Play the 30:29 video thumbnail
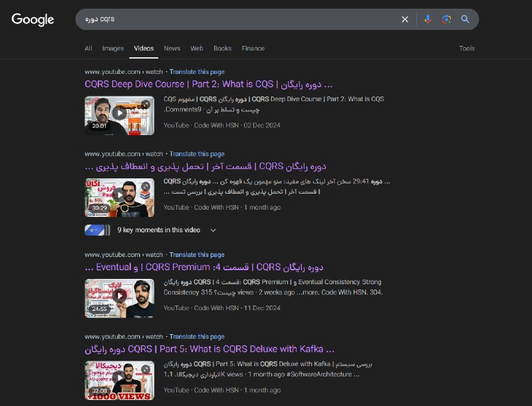The width and height of the screenshot is (532, 406). pos(120,198)
